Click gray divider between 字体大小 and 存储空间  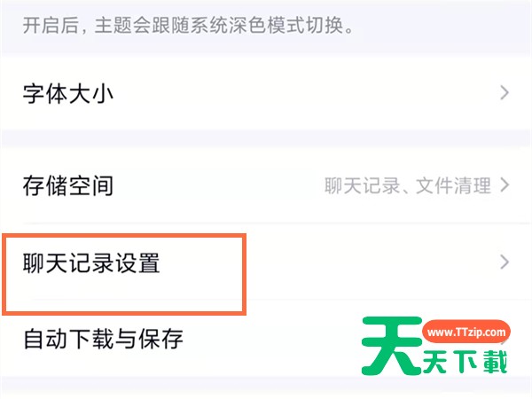pos(266,137)
